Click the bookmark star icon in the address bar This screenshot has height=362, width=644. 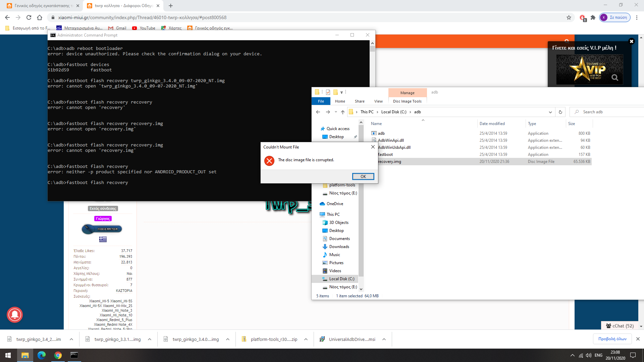click(x=569, y=17)
